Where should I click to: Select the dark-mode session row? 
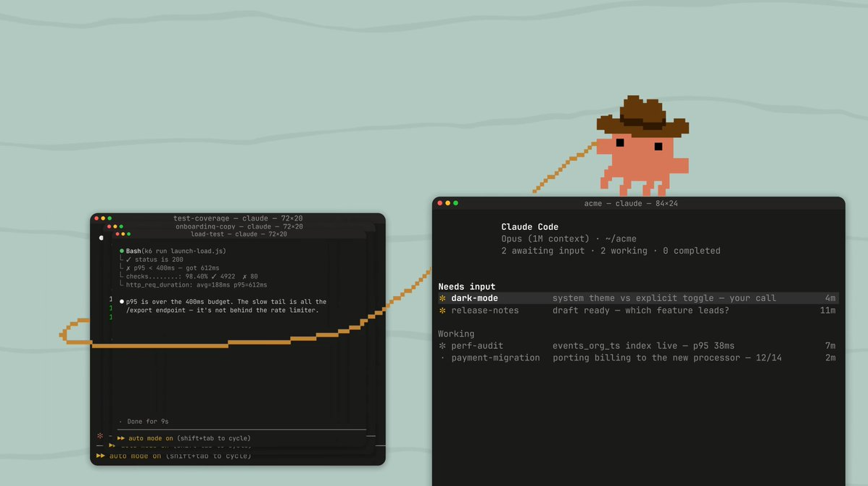click(638, 298)
